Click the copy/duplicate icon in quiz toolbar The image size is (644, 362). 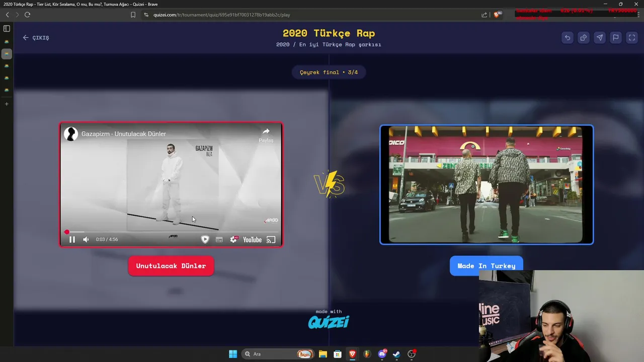coord(584,38)
